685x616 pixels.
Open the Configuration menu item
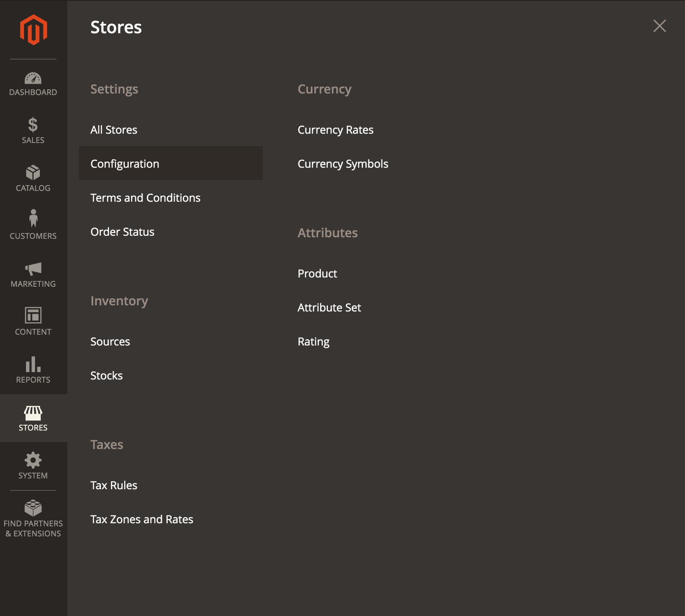pyautogui.click(x=125, y=164)
